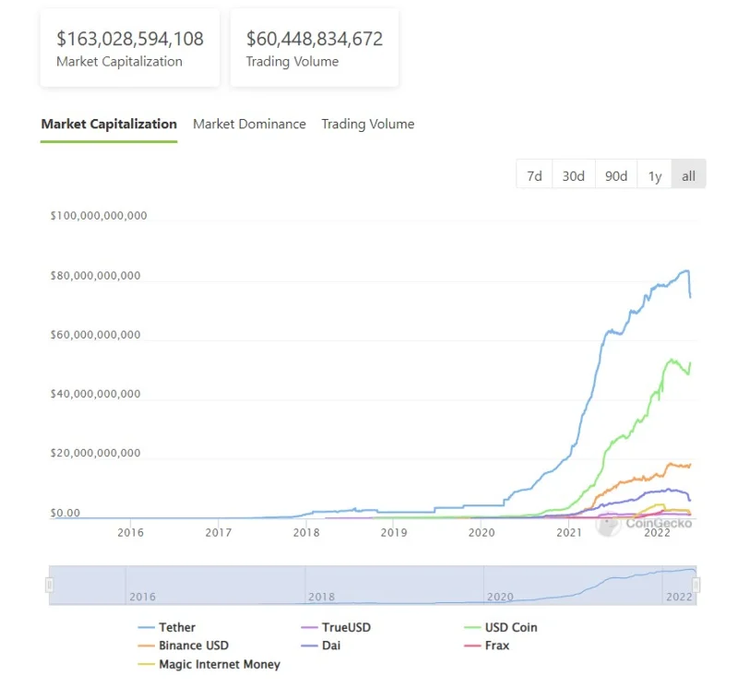Screen dimensions: 738x700
Task: Click the 2016 label in range navigator
Action: click(x=143, y=597)
